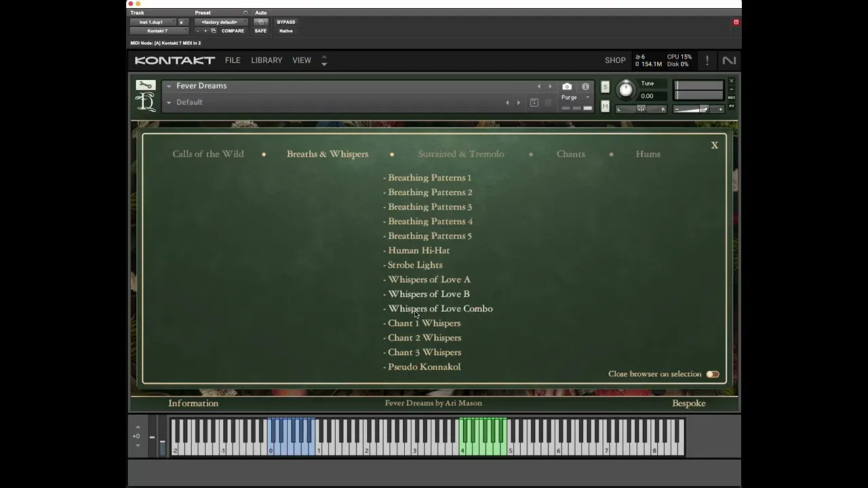Toggle plugin BYPASS button
This screenshot has width=868, height=488.
click(285, 22)
